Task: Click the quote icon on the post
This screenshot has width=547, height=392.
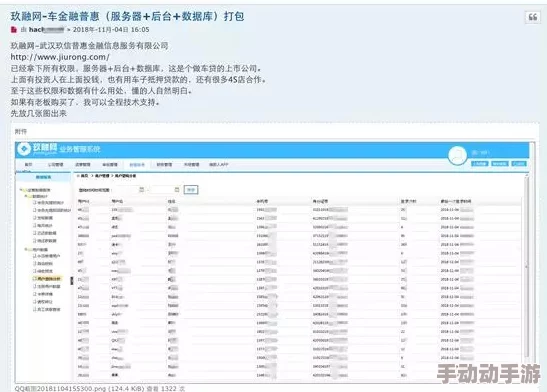Action: [x=533, y=17]
